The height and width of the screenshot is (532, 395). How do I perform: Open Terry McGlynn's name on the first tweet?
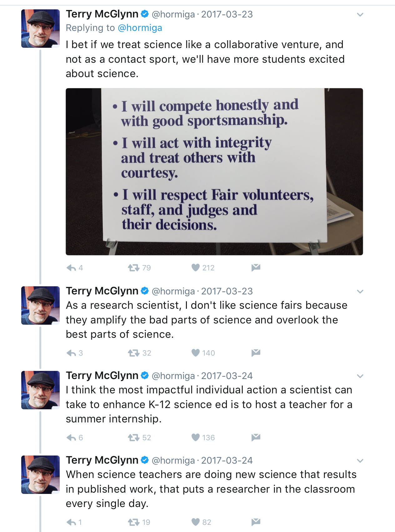tap(102, 14)
